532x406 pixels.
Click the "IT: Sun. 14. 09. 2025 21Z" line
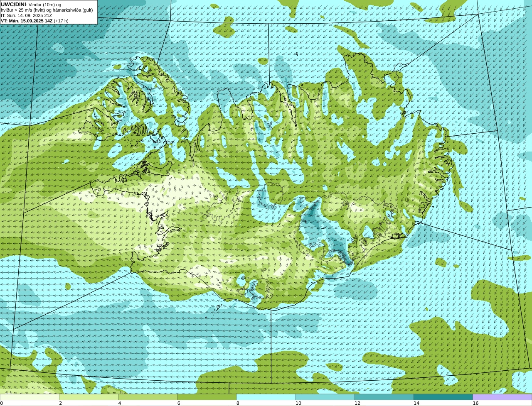click(26, 15)
